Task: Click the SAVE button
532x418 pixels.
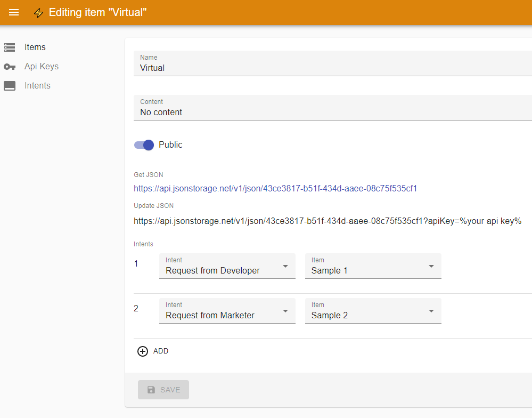Action: (163, 389)
